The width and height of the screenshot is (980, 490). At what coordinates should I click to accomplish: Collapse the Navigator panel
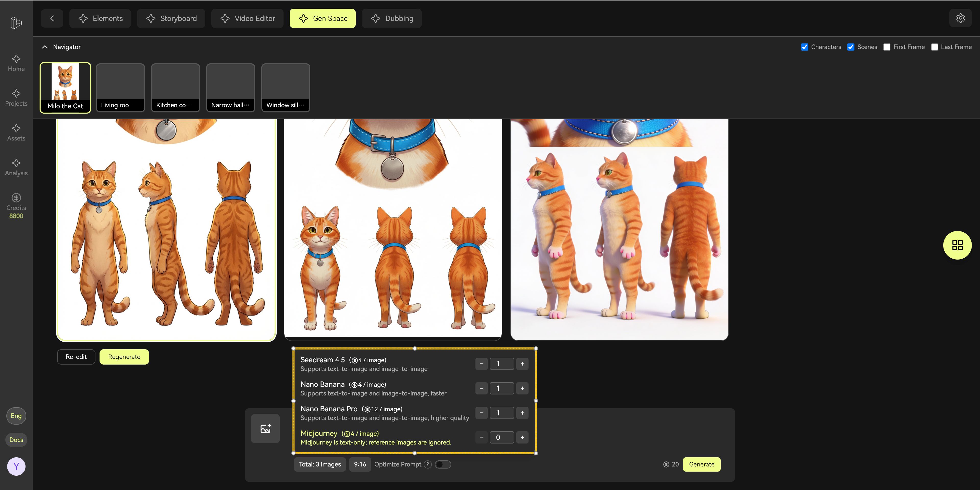click(x=45, y=47)
